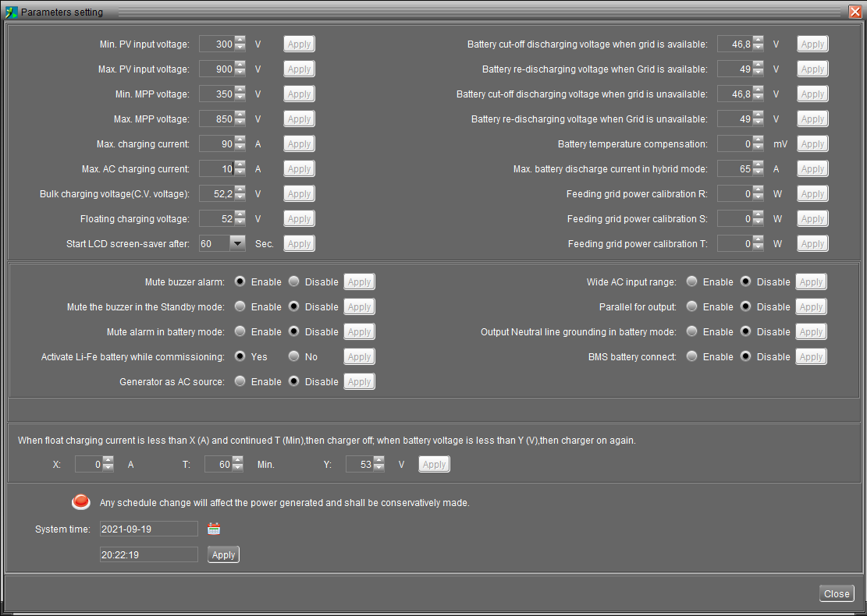Apply the system time setting
Screen dimensions: 867x616
[223, 555]
